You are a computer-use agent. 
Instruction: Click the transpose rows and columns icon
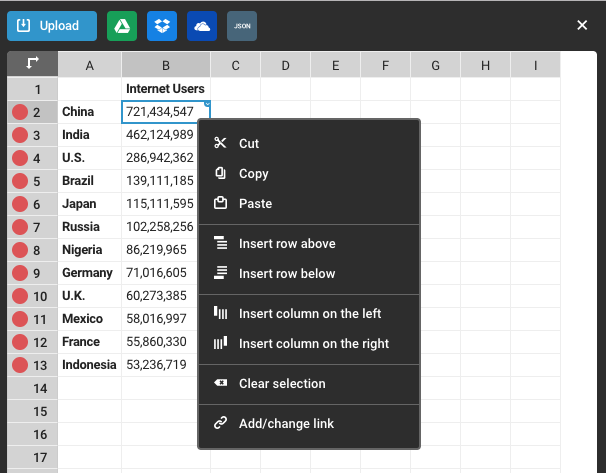click(x=32, y=63)
